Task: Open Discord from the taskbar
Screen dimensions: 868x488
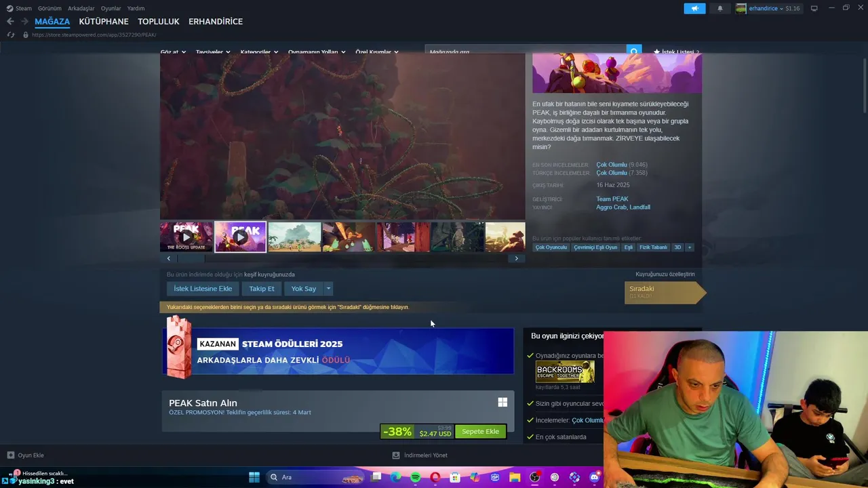Action: (x=595, y=477)
